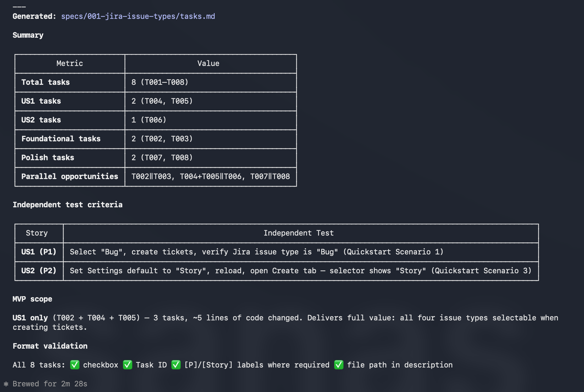Open the specs/001-jira-issue-types/tasks.md file link

[138, 16]
